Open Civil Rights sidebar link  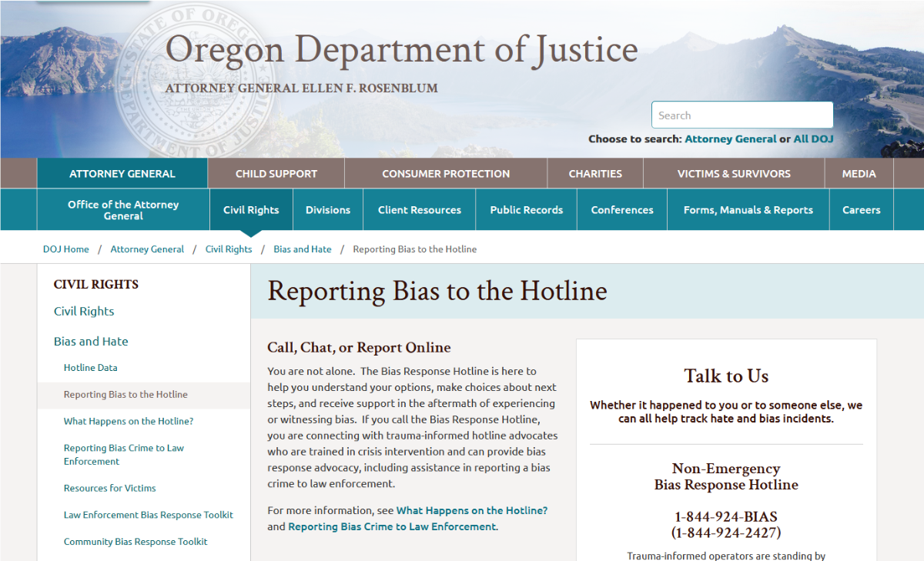click(84, 312)
